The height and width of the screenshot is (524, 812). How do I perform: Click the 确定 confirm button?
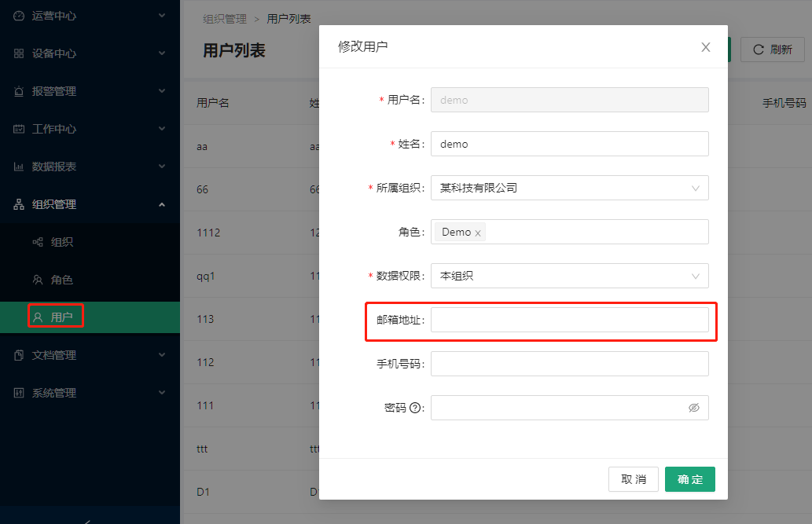689,479
